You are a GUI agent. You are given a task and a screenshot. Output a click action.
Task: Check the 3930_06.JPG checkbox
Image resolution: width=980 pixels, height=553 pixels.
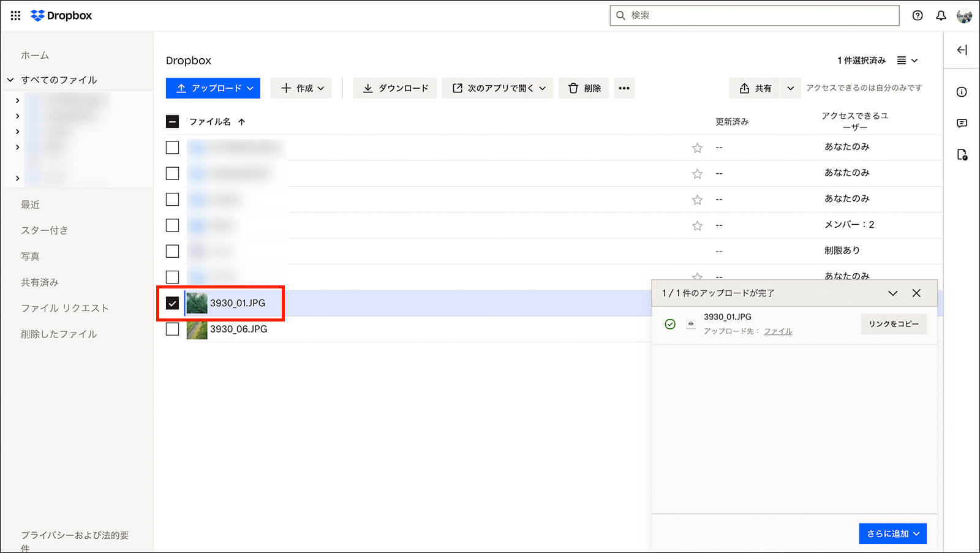pos(173,329)
